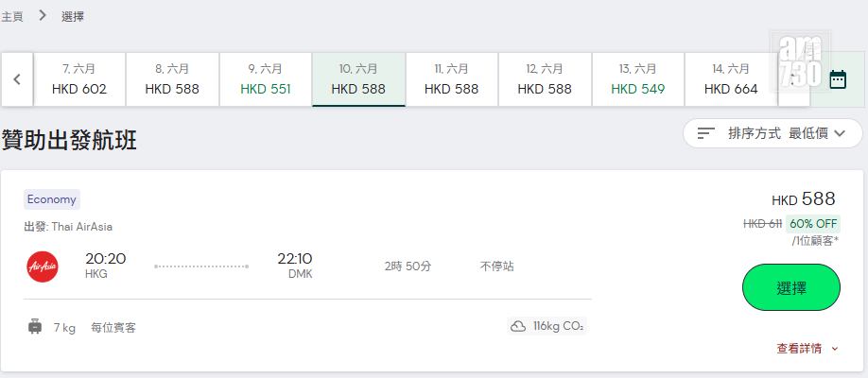Go to 主頁 breadcrumb link
The image size is (868, 378).
click(12, 16)
